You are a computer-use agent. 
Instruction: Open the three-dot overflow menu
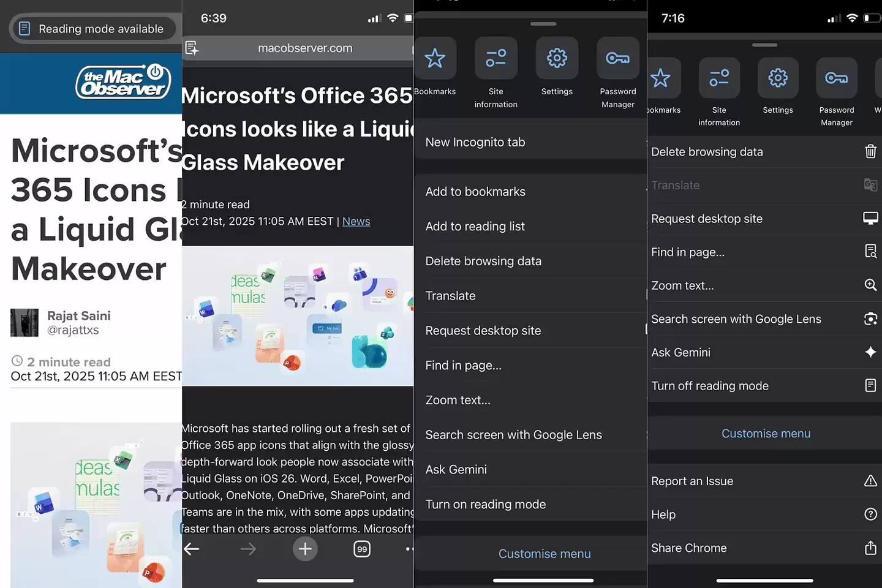click(409, 549)
